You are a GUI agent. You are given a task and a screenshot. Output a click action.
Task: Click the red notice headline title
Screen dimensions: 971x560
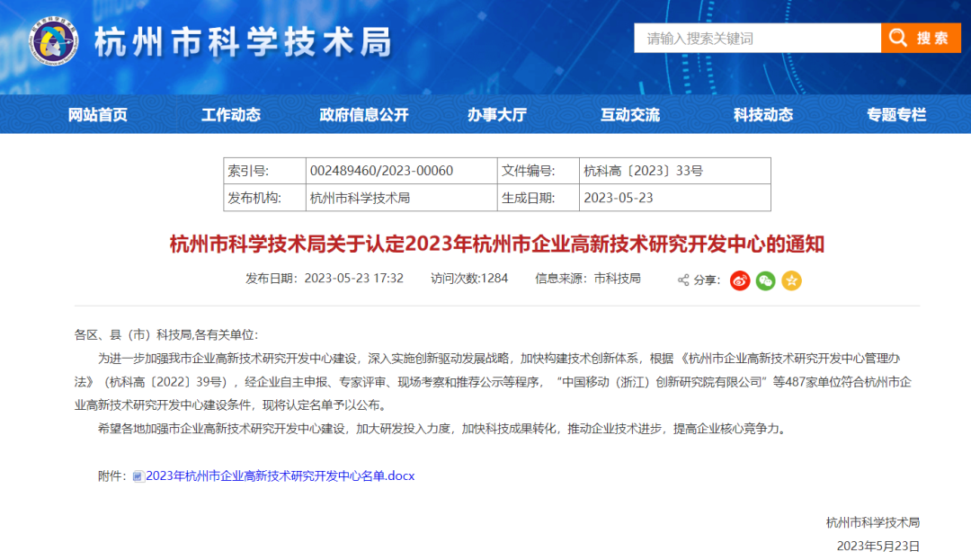(497, 244)
